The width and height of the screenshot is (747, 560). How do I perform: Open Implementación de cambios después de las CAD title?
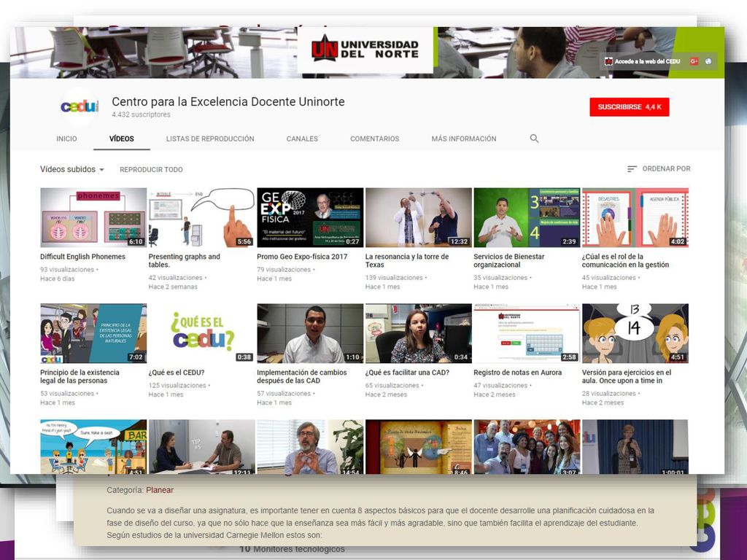[x=301, y=377]
